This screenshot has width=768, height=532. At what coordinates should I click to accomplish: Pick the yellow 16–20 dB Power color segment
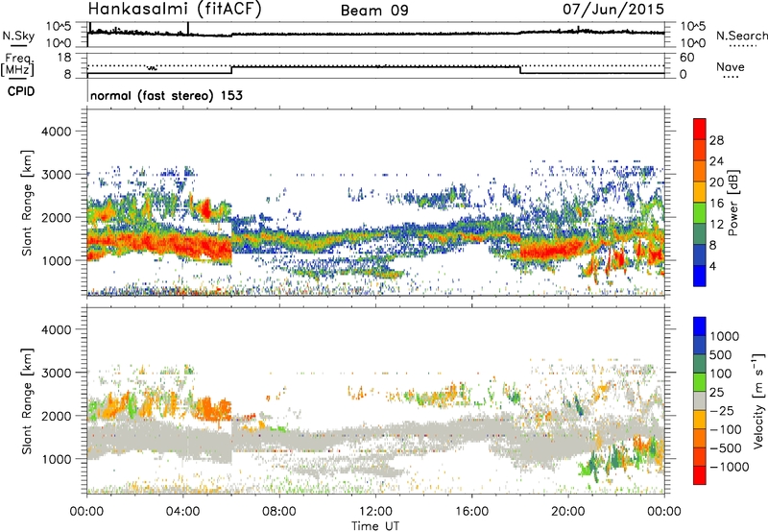pyautogui.click(x=700, y=191)
